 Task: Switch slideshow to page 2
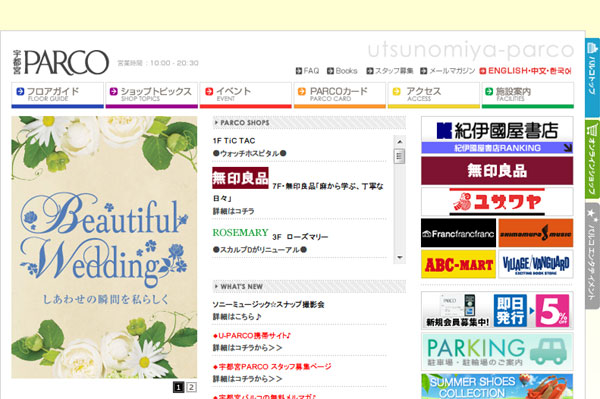click(191, 387)
